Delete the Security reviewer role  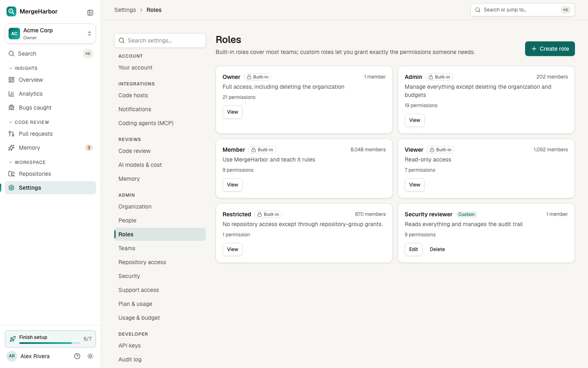click(437, 249)
